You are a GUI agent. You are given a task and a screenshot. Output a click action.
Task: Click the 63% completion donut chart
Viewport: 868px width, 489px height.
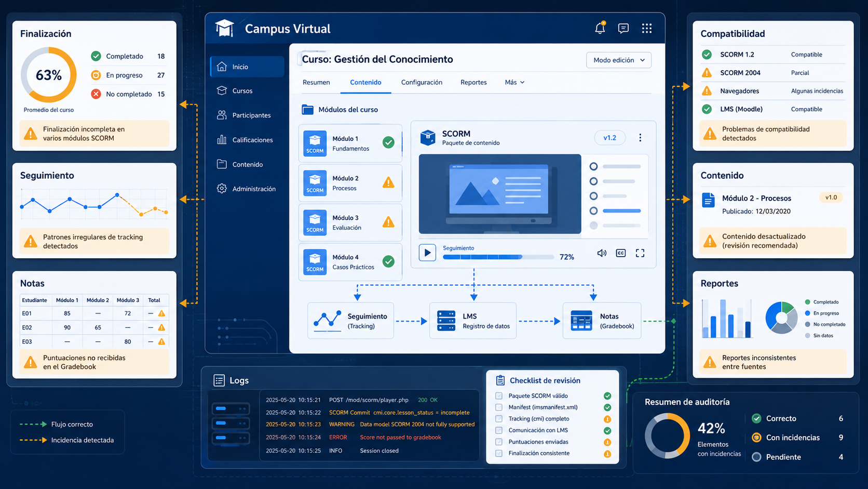(x=49, y=75)
